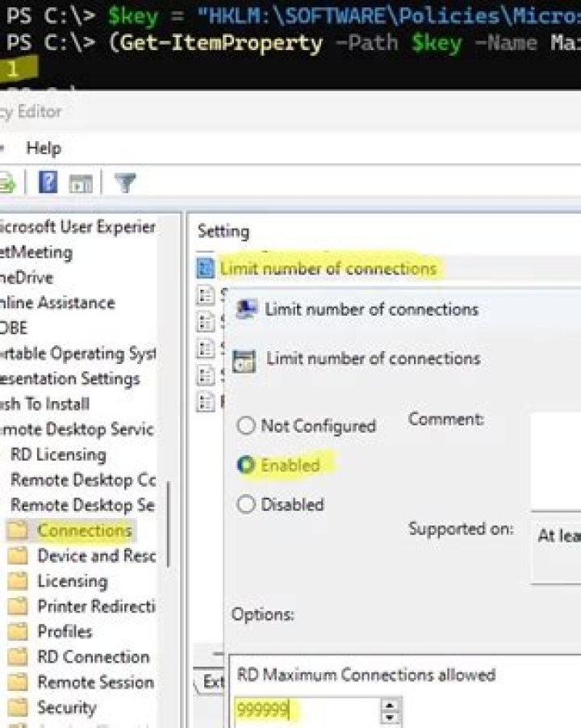Screen dimensions: 581x728
Task: Decrease connections with the spinner down arrow
Action: (x=390, y=718)
